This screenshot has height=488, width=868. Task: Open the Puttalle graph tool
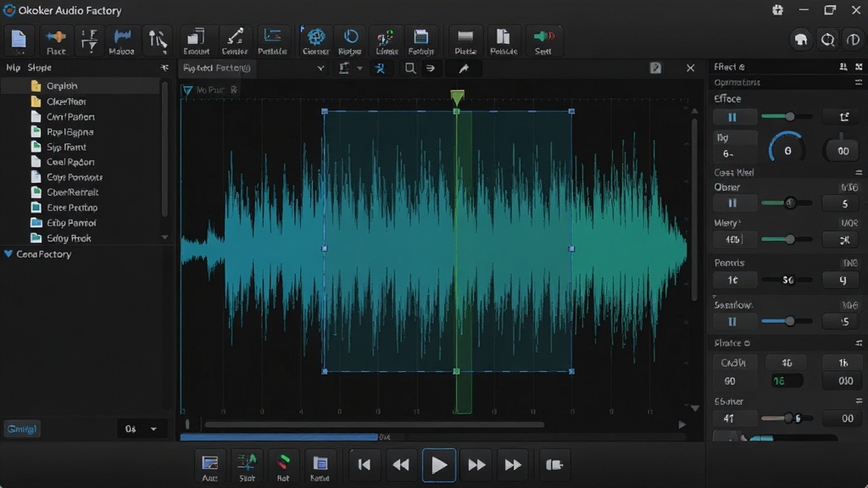[272, 42]
